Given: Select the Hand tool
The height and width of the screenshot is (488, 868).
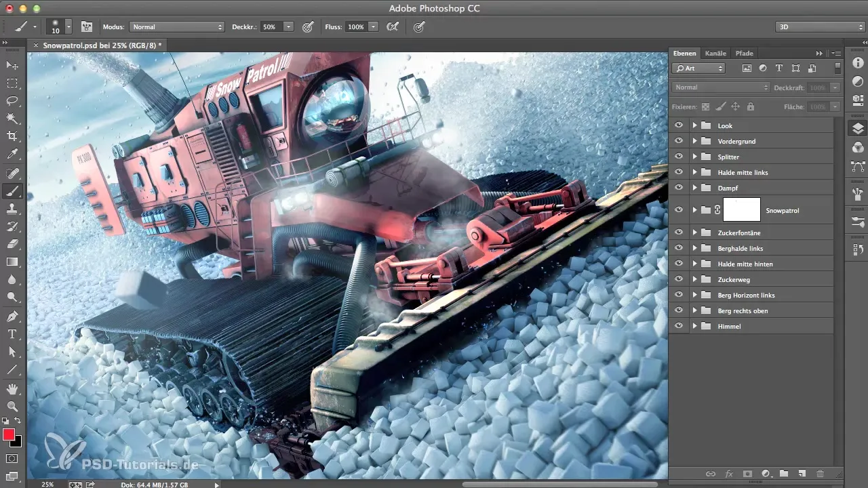Looking at the screenshot, I should 12,389.
